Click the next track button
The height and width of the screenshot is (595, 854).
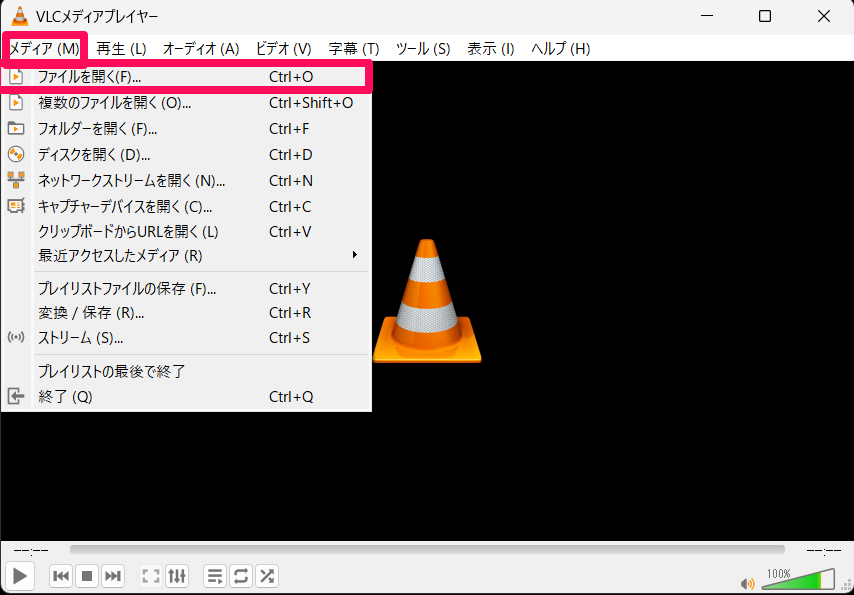pyautogui.click(x=113, y=575)
